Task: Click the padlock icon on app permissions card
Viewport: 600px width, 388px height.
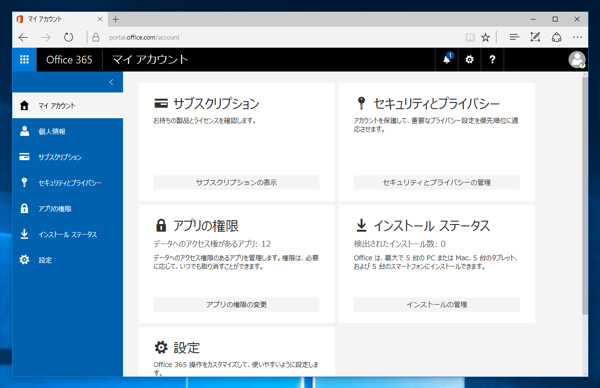Action: 161,225
